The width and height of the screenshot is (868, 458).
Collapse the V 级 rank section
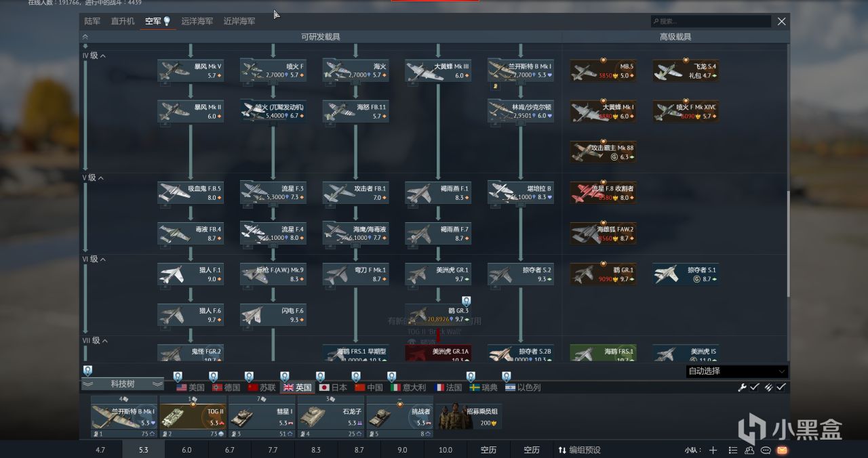coord(93,178)
